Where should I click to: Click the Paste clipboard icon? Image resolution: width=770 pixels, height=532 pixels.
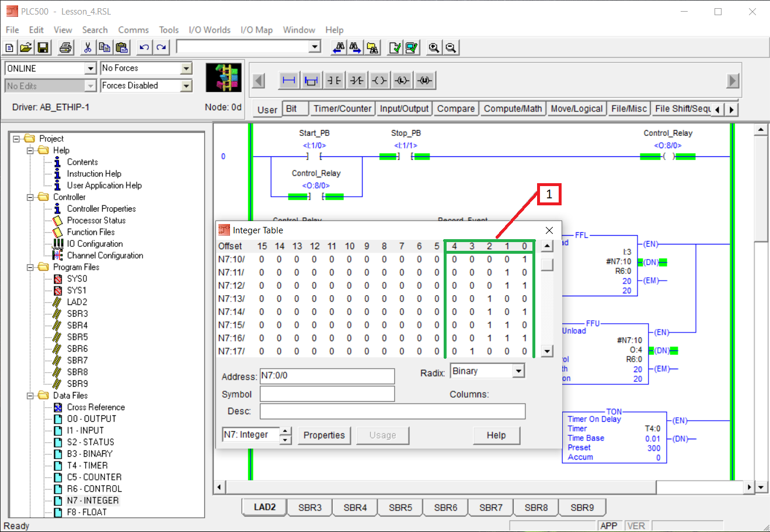coord(121,48)
